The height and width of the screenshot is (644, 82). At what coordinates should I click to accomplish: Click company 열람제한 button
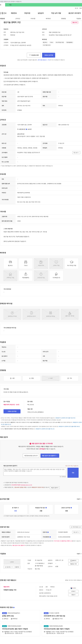click(x=16, y=567)
